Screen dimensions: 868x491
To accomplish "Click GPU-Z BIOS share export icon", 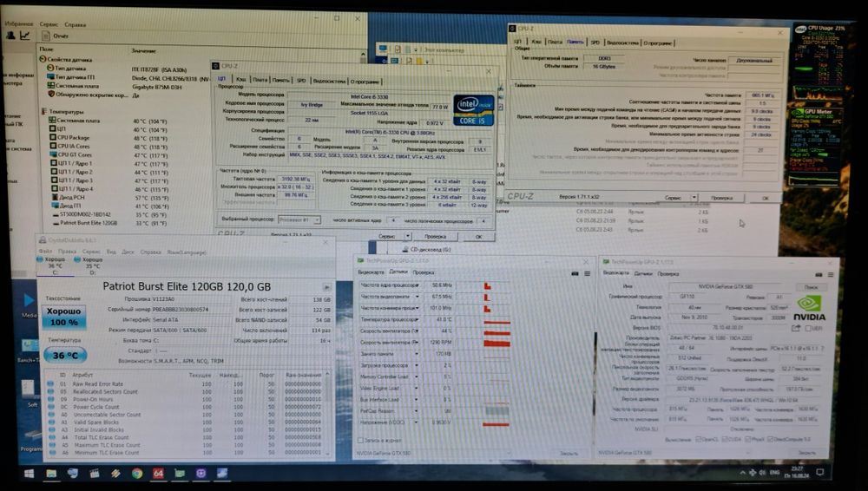I will point(795,328).
